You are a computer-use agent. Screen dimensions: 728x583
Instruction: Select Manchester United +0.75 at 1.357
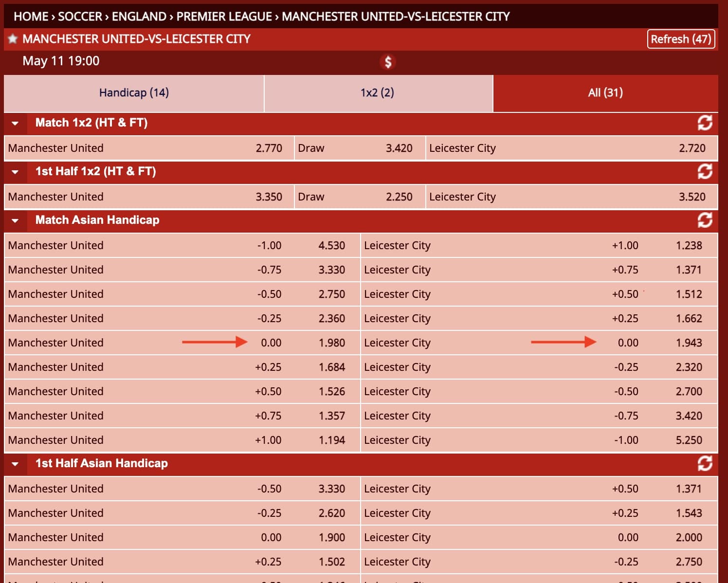pos(182,416)
